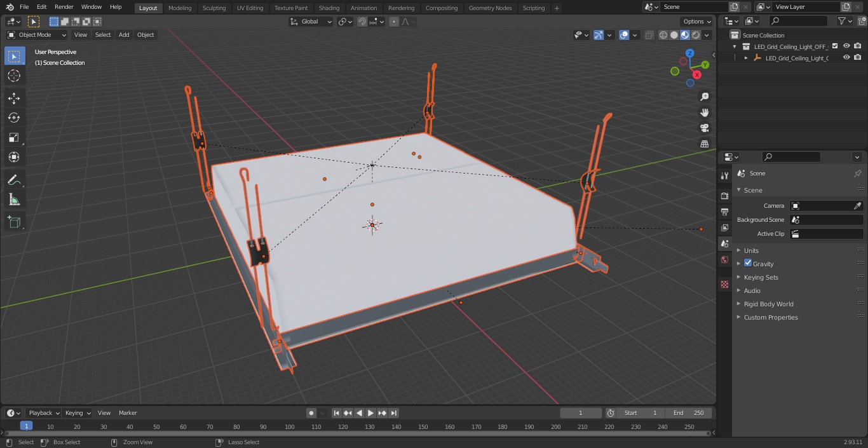868x448 pixels.
Task: Activate the Rotate tool
Action: coord(14,118)
